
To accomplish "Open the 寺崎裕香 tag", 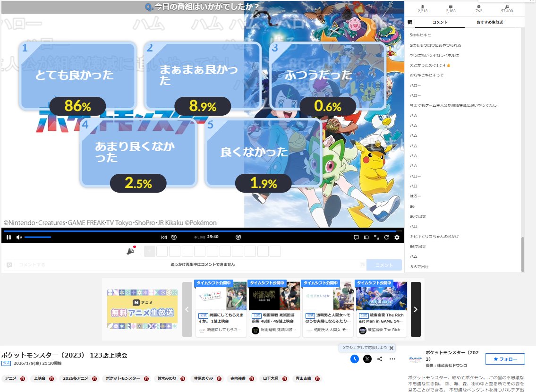I will coord(237,378).
